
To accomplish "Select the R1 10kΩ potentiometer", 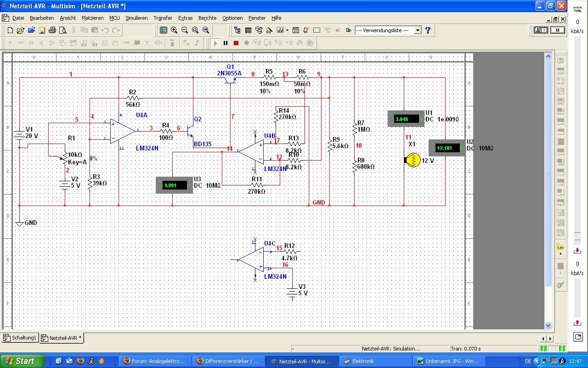I will pos(65,158).
